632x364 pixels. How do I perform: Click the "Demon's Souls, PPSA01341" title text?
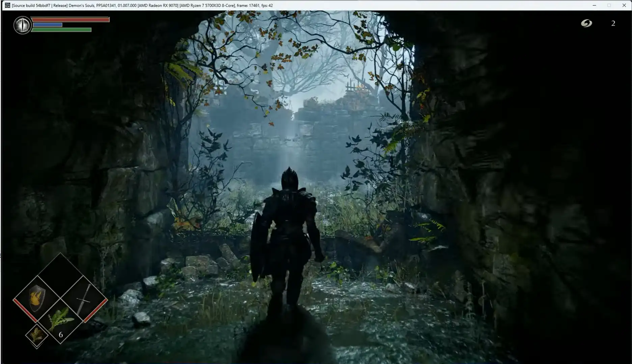92,5
